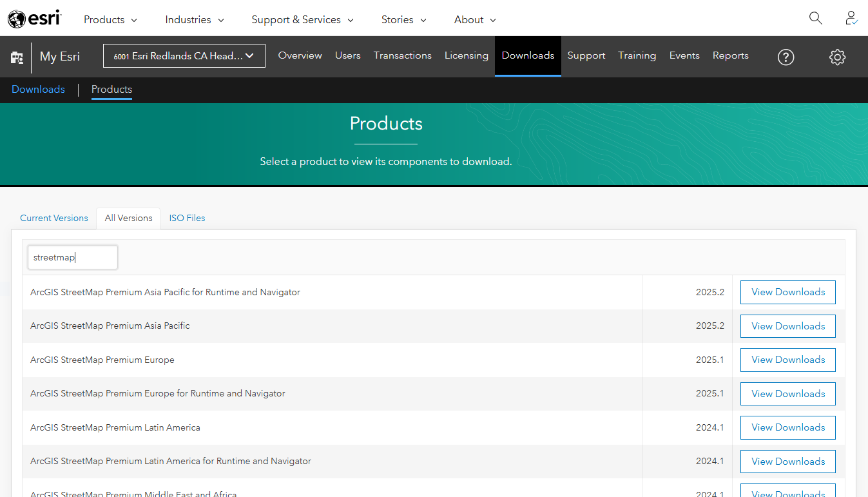The image size is (868, 497).
Task: View Downloads for Europe for Runtime and Navigator
Action: coord(788,394)
